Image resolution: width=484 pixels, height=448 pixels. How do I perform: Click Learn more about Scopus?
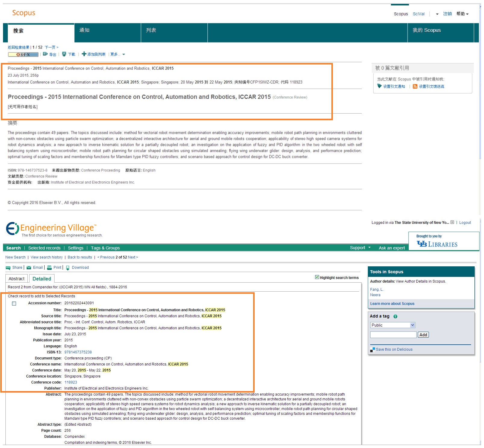click(392, 304)
